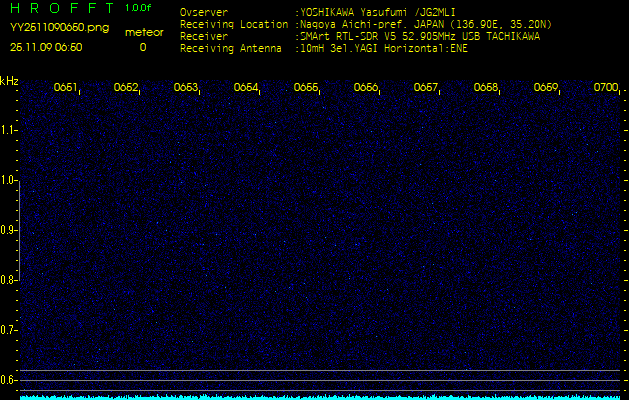Click frequency axis label 0.7
The height and width of the screenshot is (400, 629).
point(7,330)
